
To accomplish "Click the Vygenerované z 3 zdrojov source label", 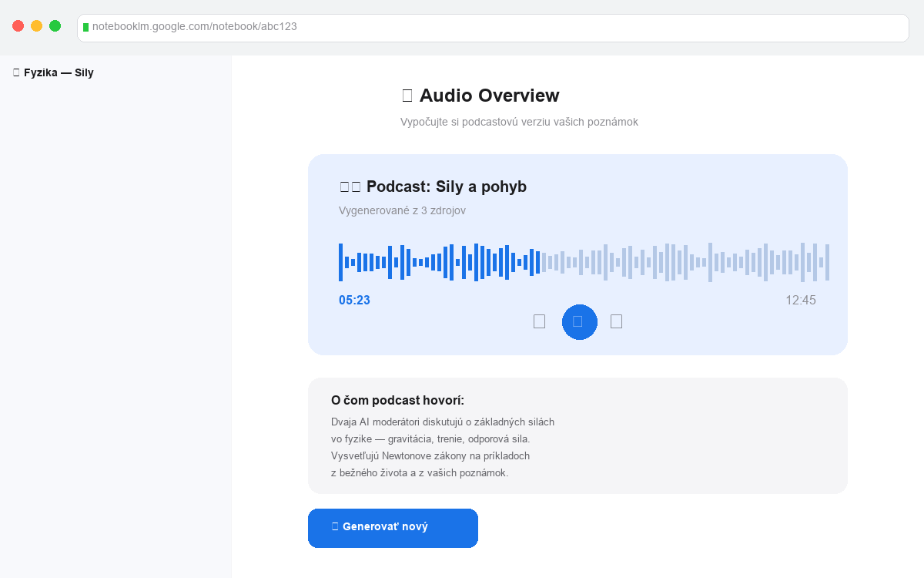I will coord(403,210).
